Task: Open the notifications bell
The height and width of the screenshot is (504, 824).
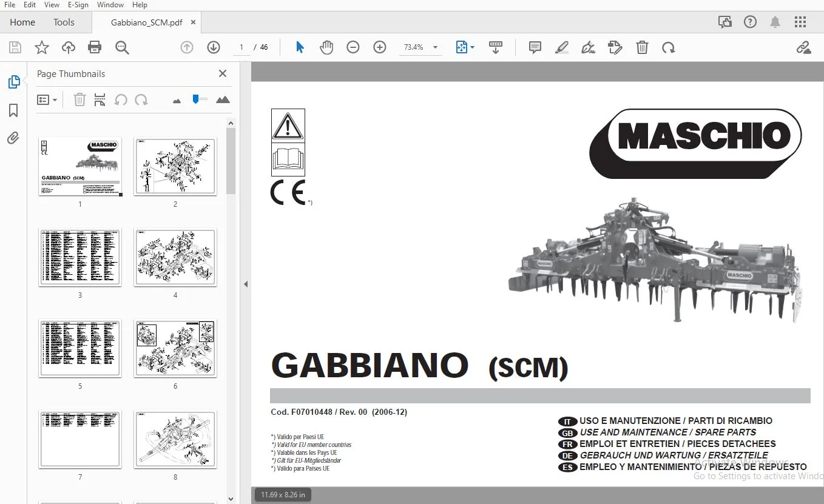Action: click(x=775, y=22)
